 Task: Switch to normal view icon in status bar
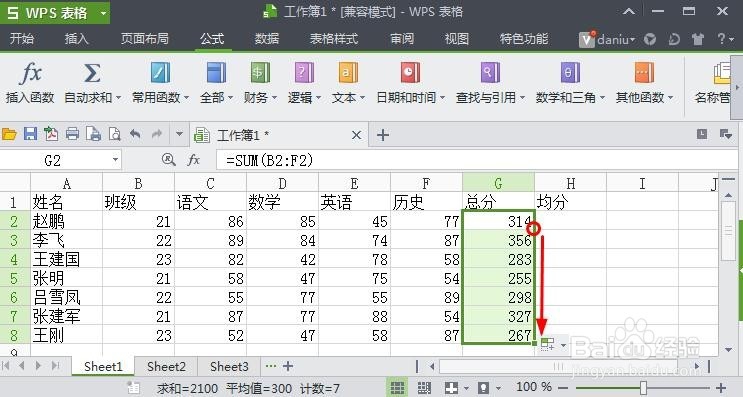[397, 388]
